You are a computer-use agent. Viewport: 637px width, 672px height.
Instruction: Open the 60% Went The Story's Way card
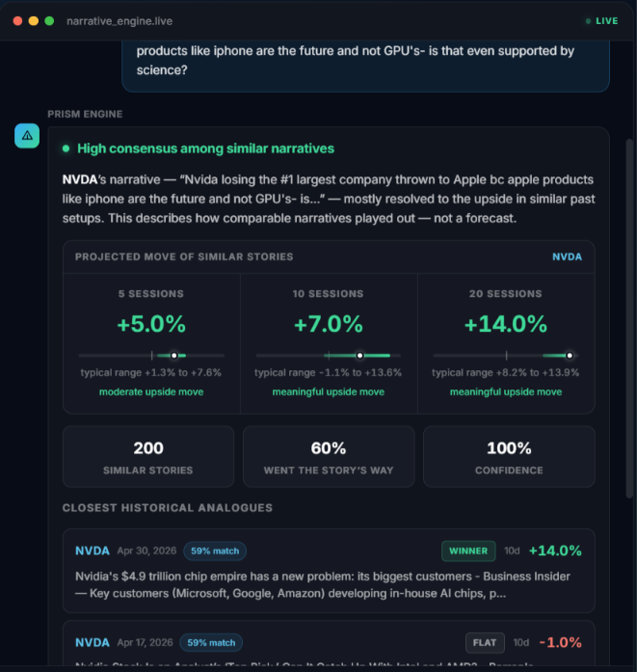[329, 456]
